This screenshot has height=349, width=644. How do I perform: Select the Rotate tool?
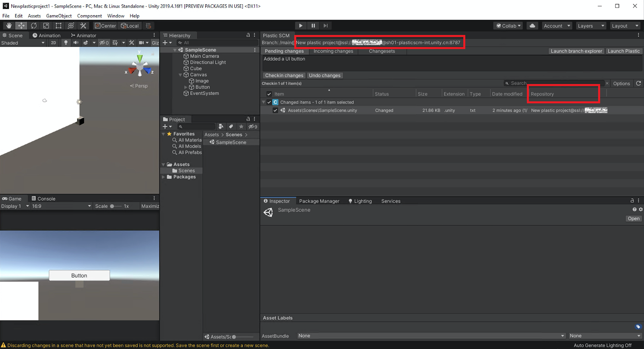click(34, 26)
